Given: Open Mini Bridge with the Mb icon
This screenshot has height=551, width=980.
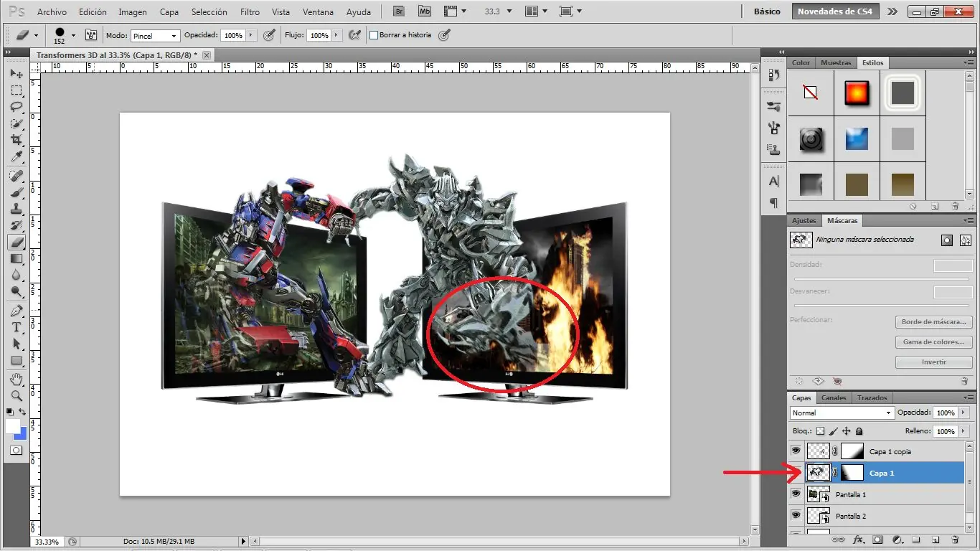Looking at the screenshot, I should point(425,11).
